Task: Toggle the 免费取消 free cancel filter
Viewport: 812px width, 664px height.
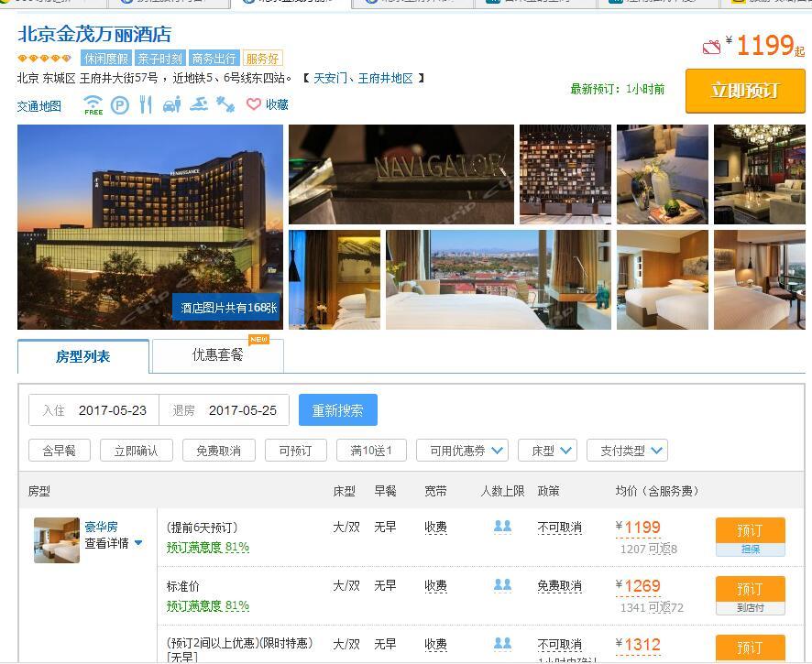Action: click(218, 451)
